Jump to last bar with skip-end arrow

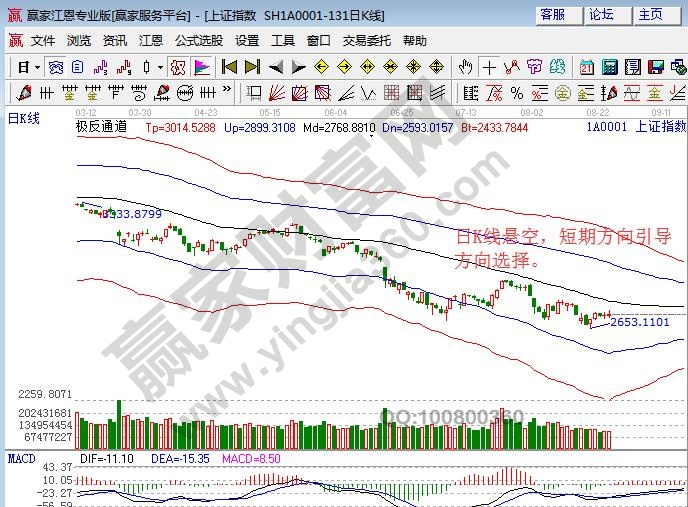(x=252, y=67)
